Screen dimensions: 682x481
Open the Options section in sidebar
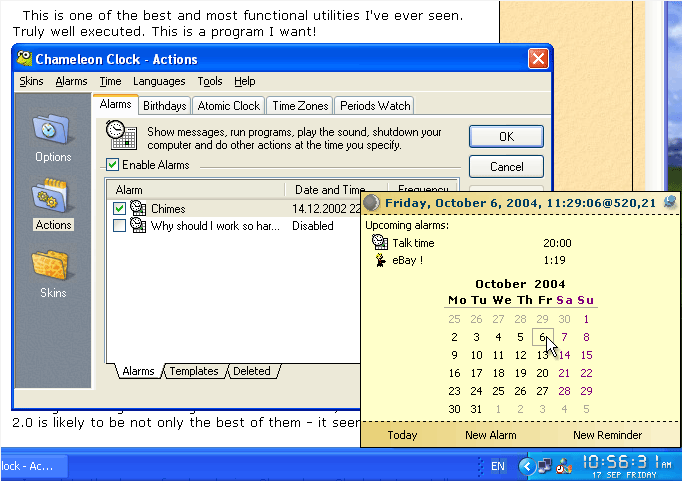pyautogui.click(x=53, y=137)
